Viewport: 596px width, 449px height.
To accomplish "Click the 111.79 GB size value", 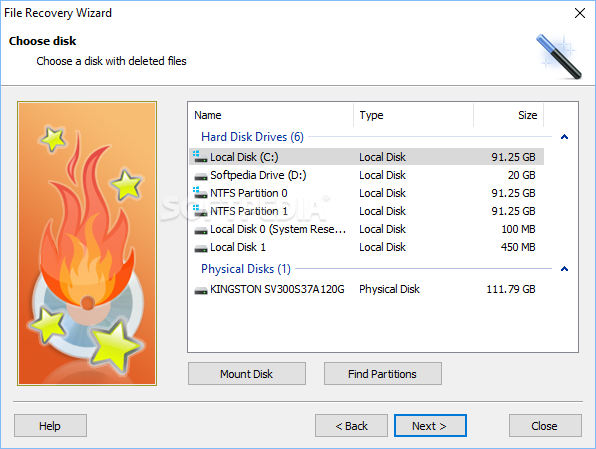I will click(x=511, y=289).
